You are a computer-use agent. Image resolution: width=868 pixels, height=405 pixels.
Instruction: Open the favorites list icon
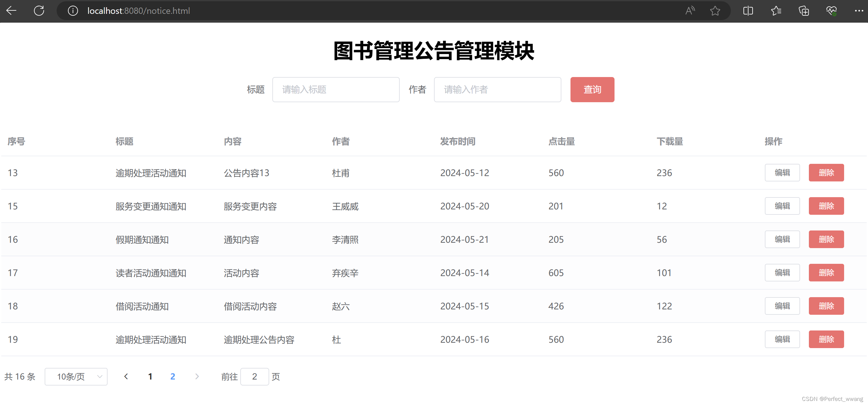pos(776,11)
